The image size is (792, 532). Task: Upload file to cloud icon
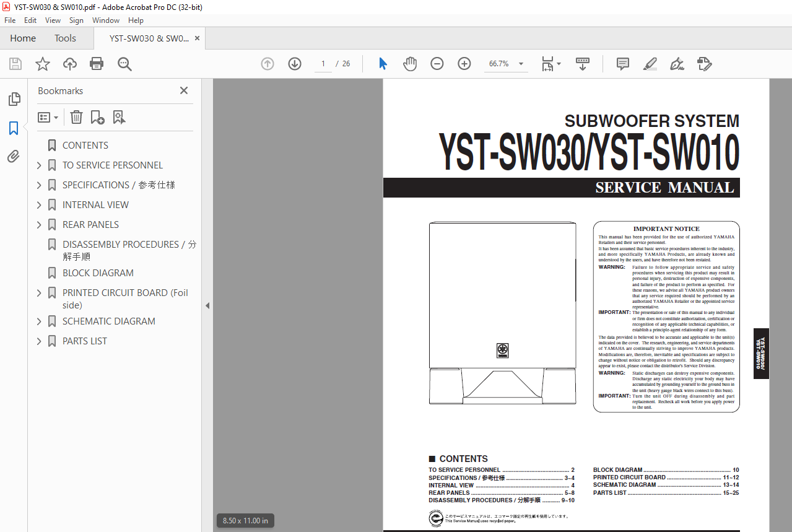70,64
